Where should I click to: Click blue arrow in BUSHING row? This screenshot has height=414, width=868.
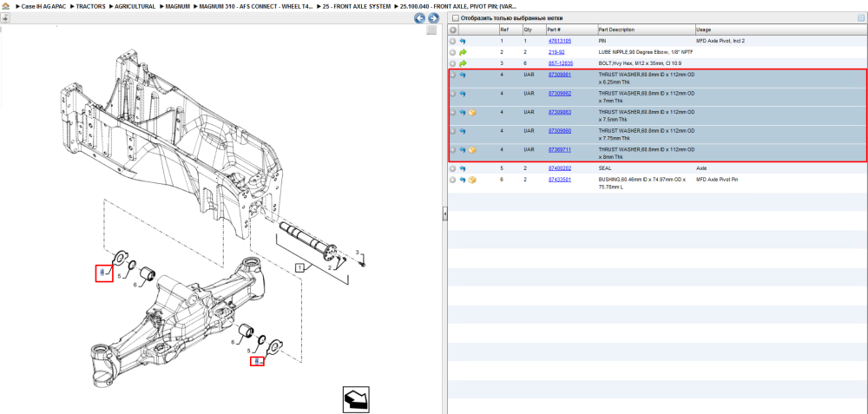[x=463, y=181]
